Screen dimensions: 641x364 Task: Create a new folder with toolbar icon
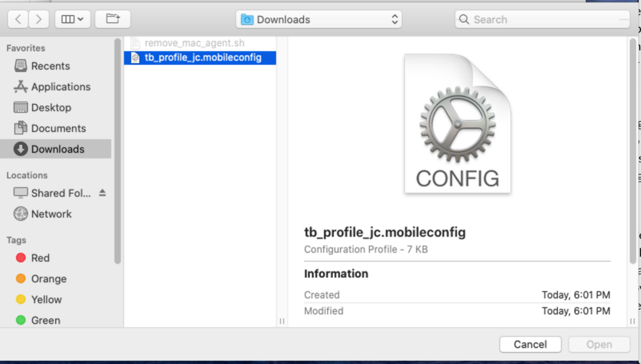point(113,19)
